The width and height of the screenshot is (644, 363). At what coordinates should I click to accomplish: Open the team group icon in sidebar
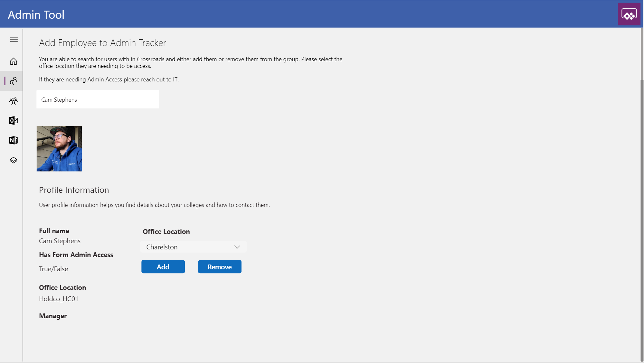coord(14,101)
